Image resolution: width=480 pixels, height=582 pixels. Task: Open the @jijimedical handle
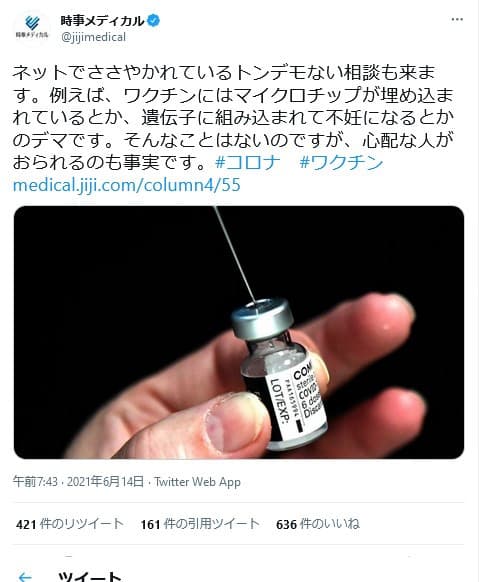pos(93,37)
